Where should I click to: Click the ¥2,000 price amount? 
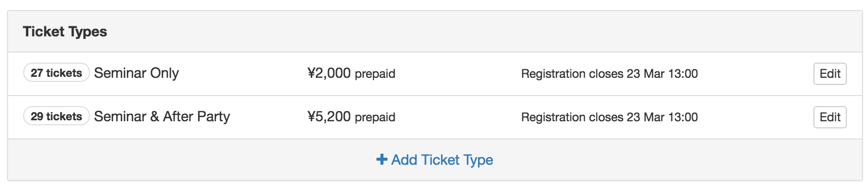point(329,73)
